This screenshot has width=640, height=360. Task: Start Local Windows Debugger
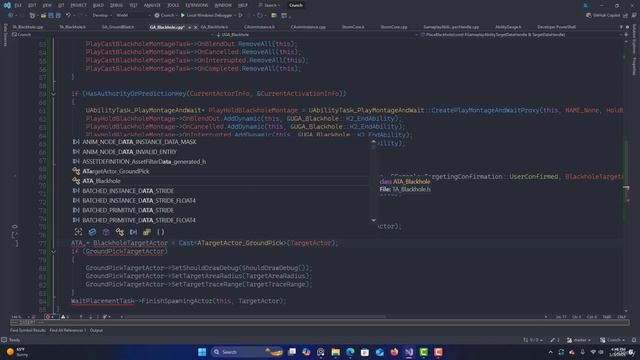coord(206,16)
